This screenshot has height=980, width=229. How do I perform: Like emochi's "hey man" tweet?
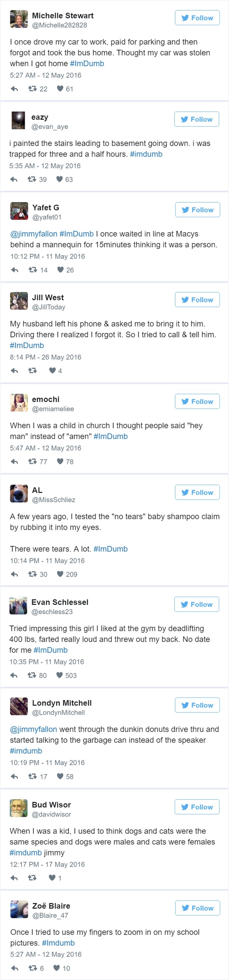pyautogui.click(x=60, y=461)
